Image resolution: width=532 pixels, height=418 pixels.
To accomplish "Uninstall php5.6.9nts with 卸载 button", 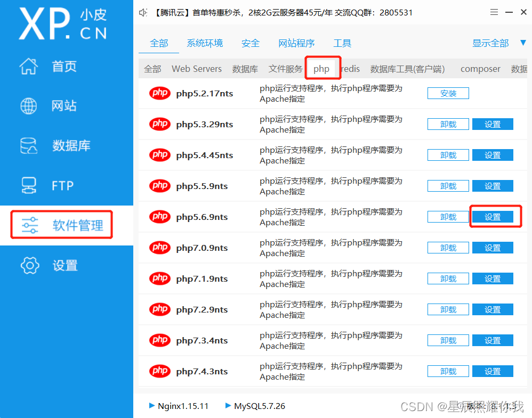I will click(x=448, y=217).
